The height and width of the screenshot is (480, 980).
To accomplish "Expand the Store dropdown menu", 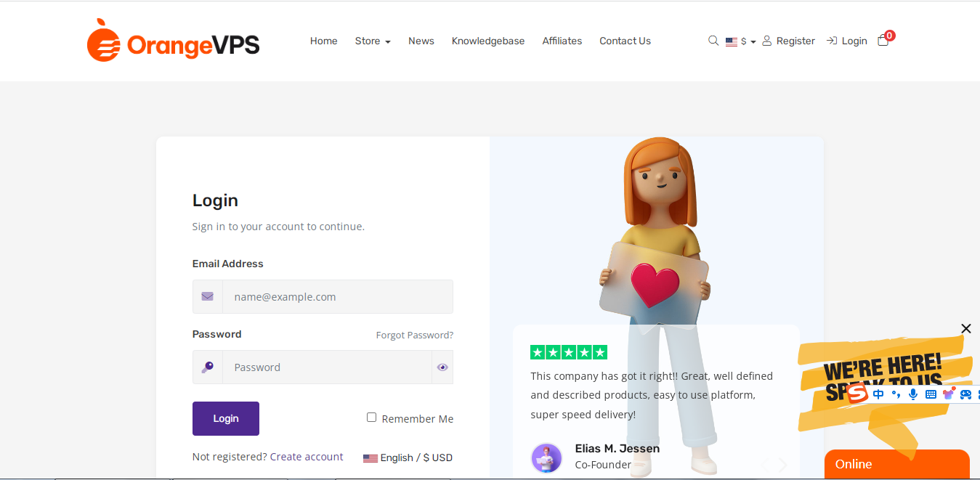I will (x=373, y=41).
